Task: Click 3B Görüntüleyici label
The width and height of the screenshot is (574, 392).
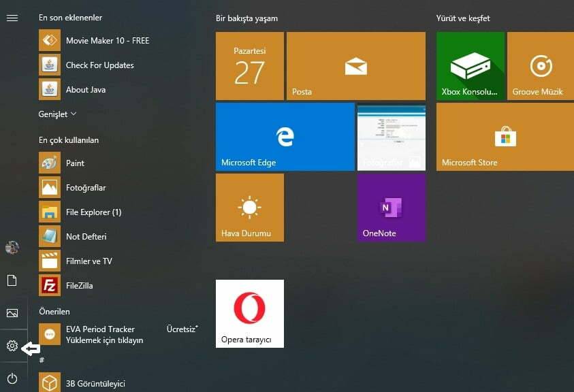Action: pyautogui.click(x=95, y=384)
